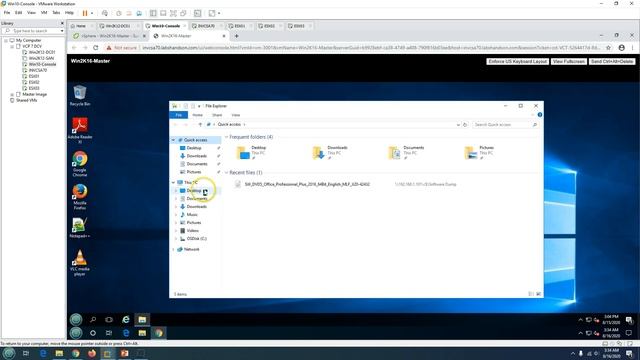Open Downloads frequent folder icon
The width and height of the screenshot is (640, 360).
tap(318, 152)
